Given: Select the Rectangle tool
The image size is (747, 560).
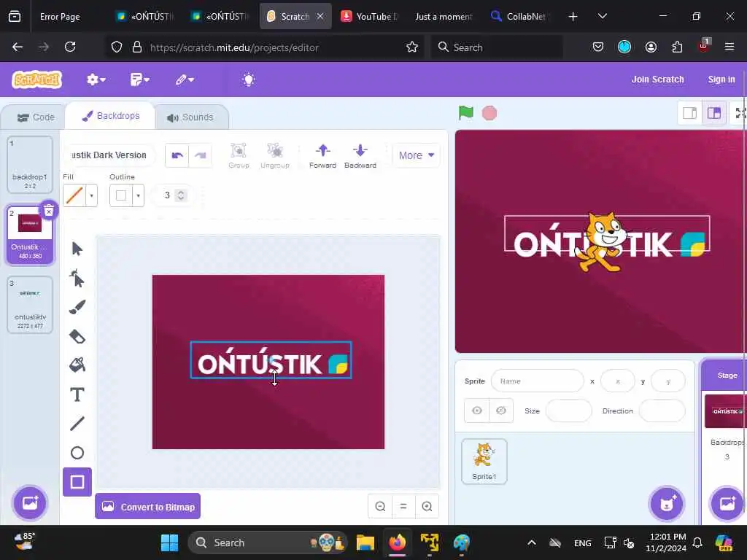Looking at the screenshot, I should 77,482.
